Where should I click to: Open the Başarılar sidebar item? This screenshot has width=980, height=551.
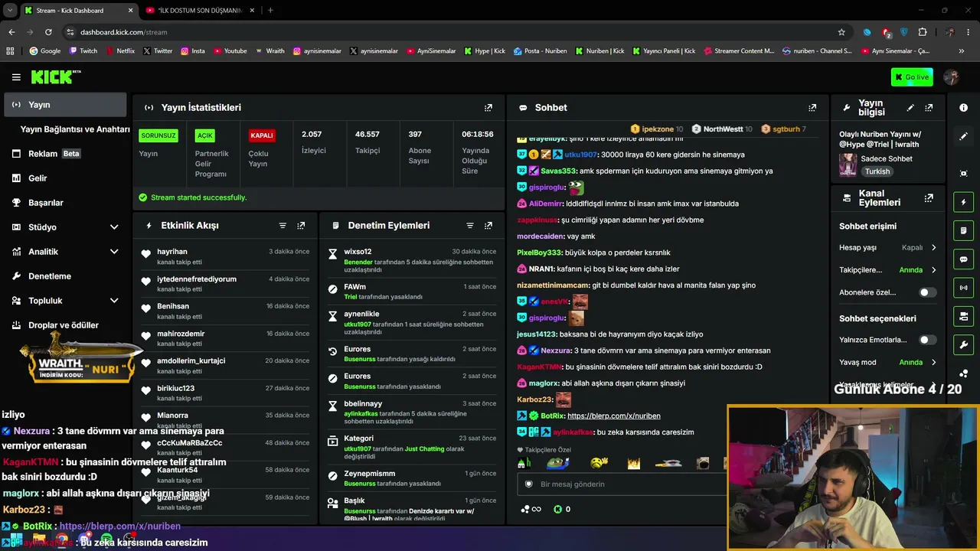65,203
